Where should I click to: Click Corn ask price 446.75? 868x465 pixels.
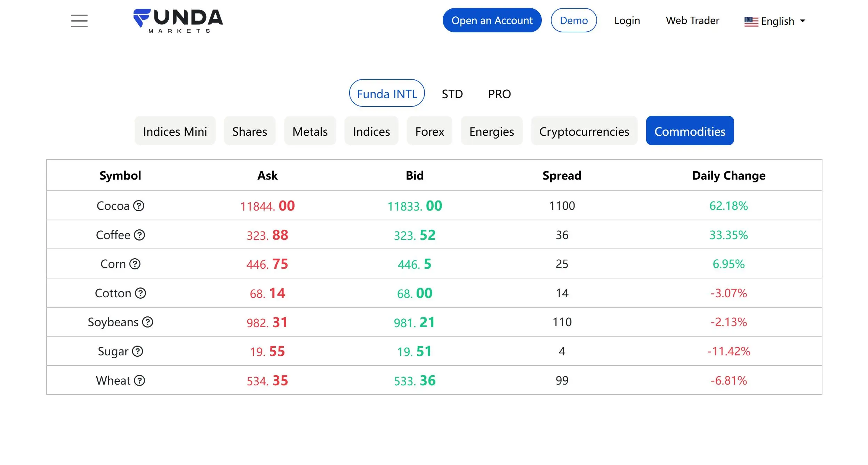(267, 264)
